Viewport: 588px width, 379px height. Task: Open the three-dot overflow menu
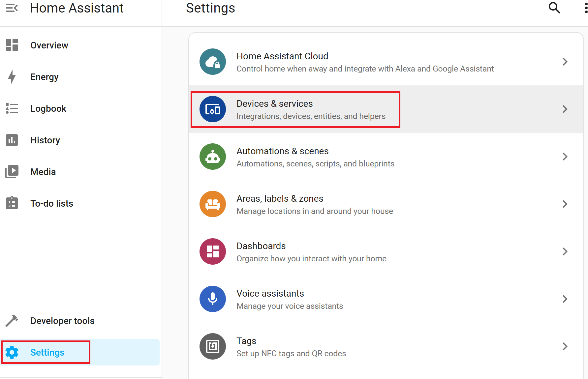[x=585, y=8]
